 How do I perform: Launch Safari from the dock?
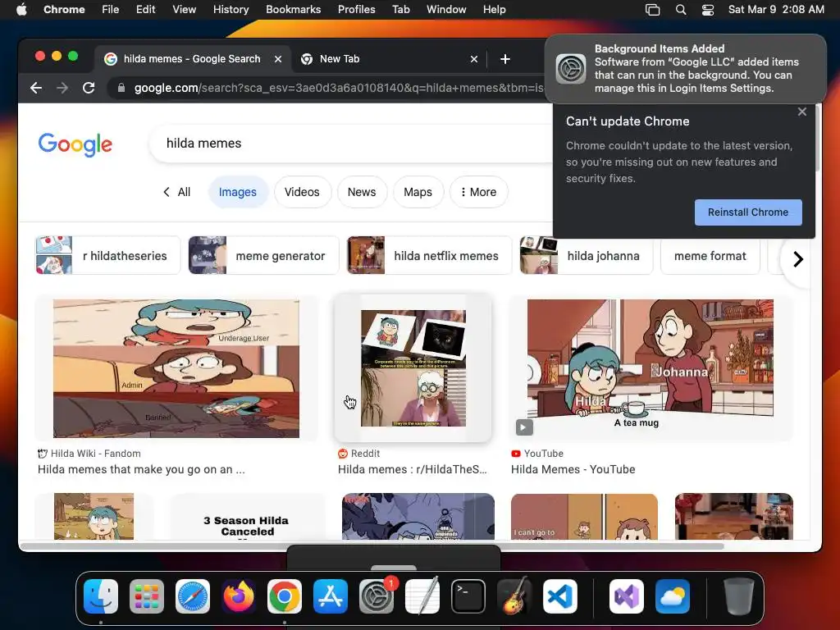(x=193, y=596)
